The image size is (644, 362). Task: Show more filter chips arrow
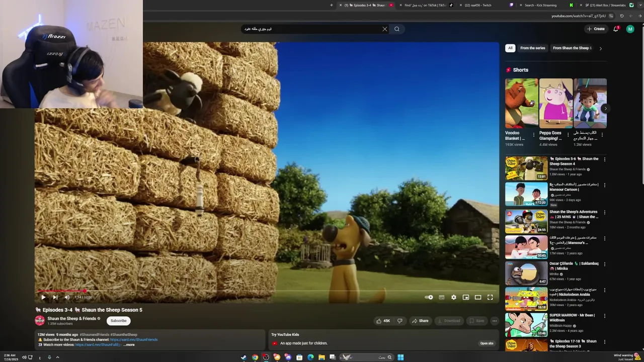tap(600, 48)
